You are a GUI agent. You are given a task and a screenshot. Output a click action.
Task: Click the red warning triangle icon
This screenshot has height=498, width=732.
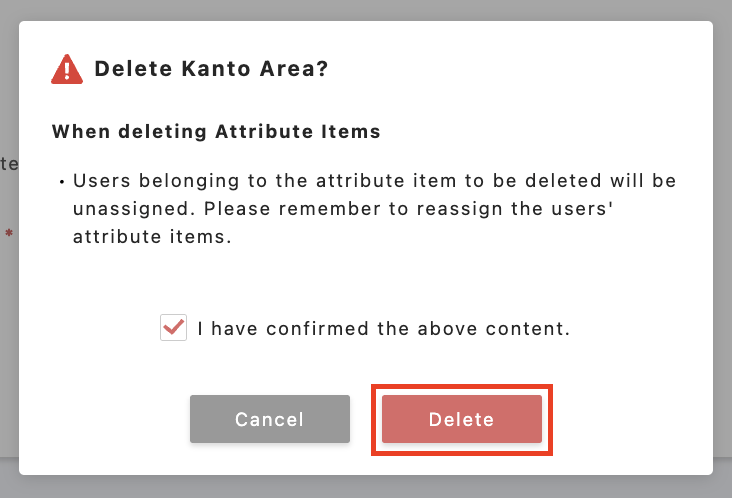[x=67, y=69]
